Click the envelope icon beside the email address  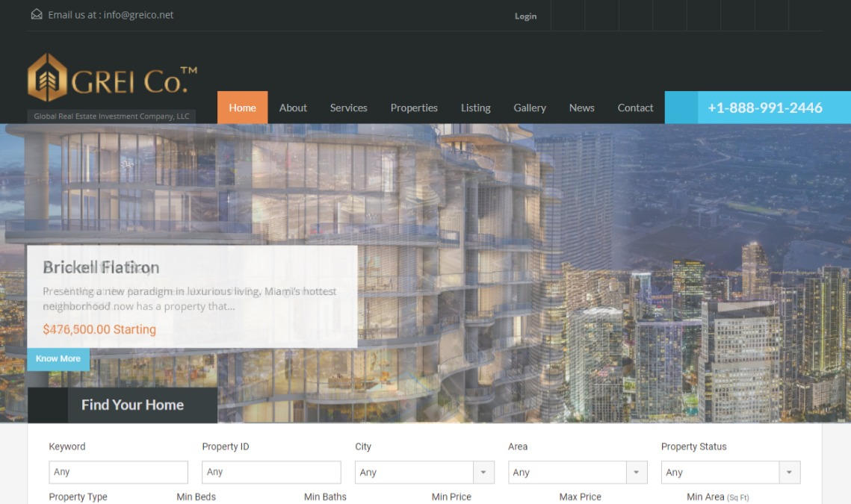pyautogui.click(x=37, y=14)
